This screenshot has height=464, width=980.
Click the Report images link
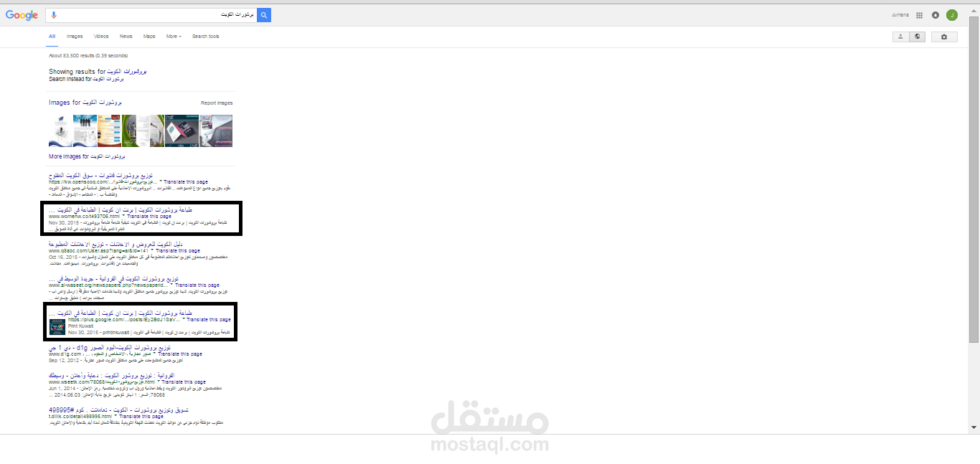pyautogui.click(x=217, y=103)
